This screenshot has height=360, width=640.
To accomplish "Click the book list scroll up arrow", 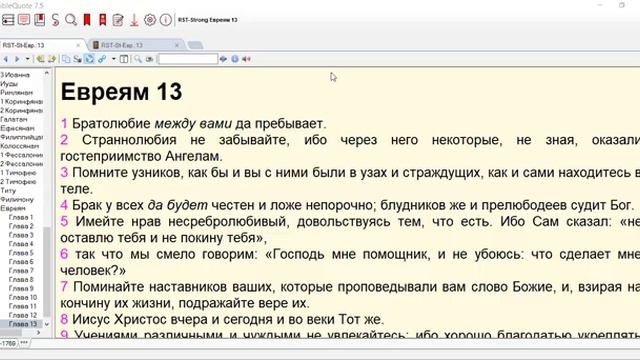I will coord(47,73).
